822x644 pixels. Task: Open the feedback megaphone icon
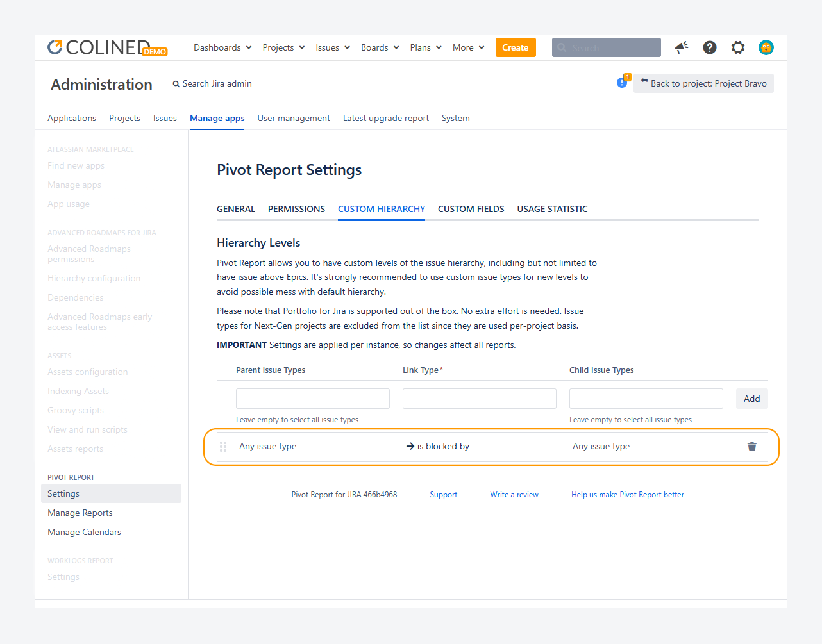[x=682, y=47]
